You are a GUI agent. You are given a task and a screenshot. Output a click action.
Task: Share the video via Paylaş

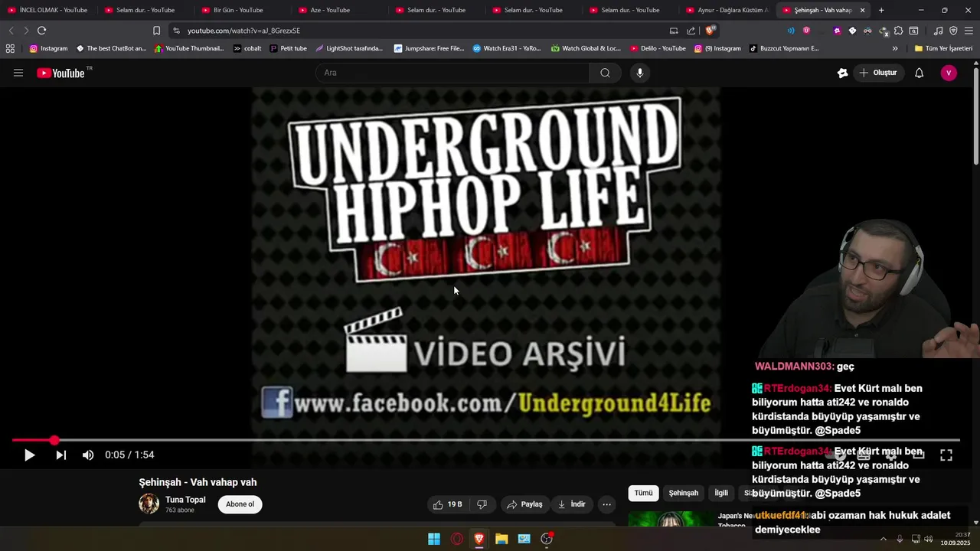pyautogui.click(x=524, y=504)
